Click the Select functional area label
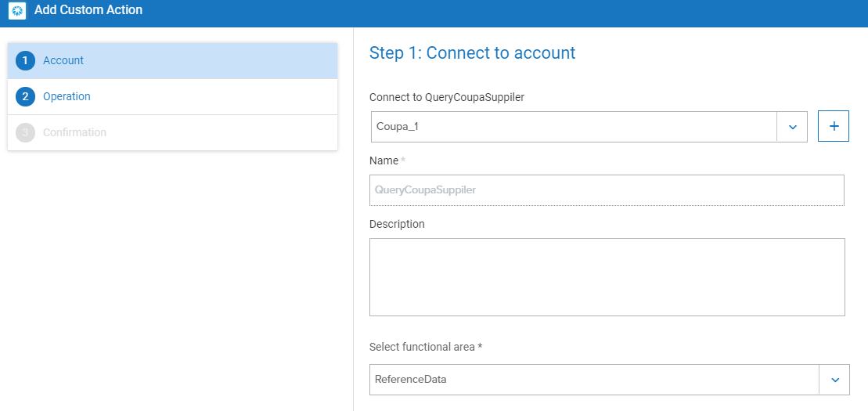868x411 pixels. [x=426, y=347]
